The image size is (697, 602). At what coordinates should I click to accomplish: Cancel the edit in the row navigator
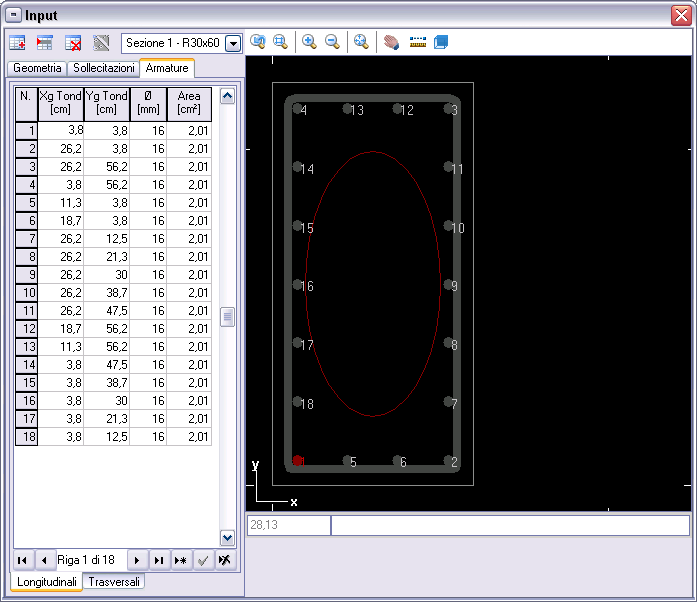[x=225, y=560]
